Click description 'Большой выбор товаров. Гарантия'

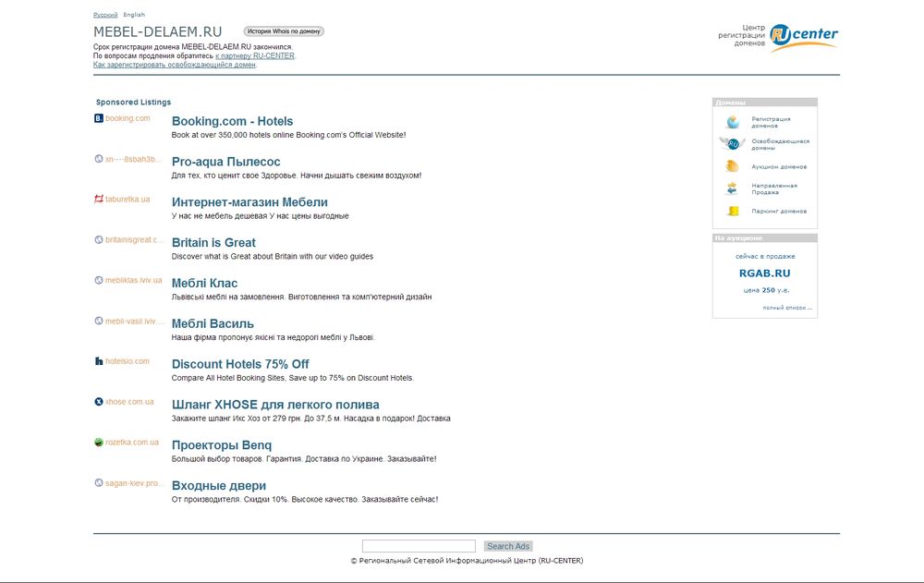click(304, 458)
